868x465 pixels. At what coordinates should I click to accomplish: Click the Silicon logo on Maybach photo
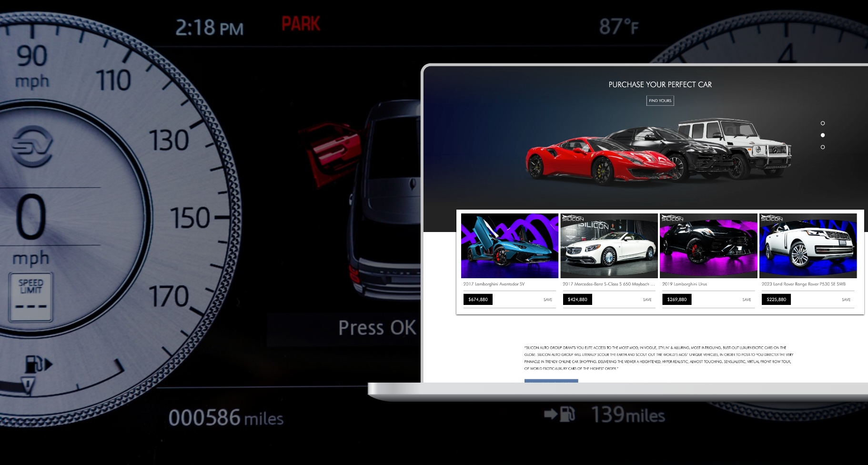[573, 218]
